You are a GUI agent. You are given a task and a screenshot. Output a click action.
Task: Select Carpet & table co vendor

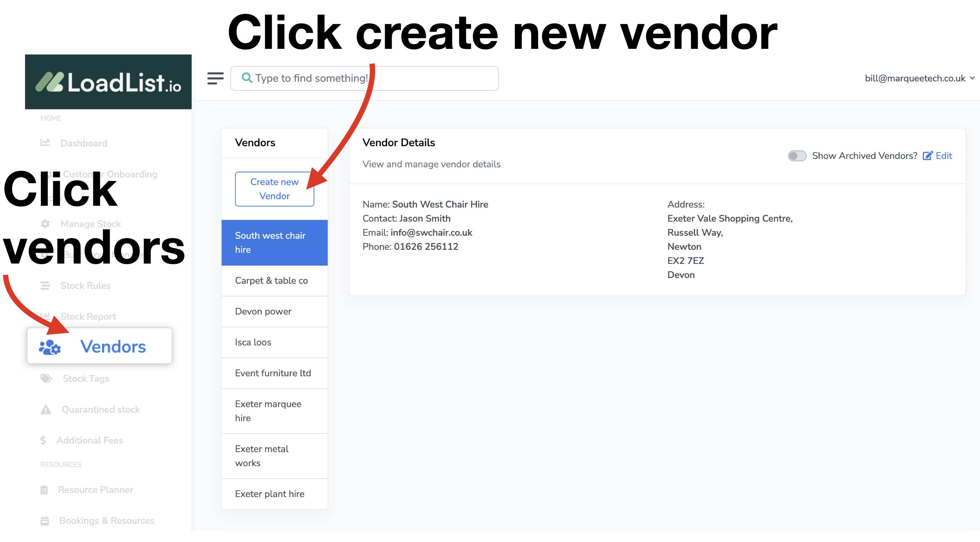tap(274, 281)
